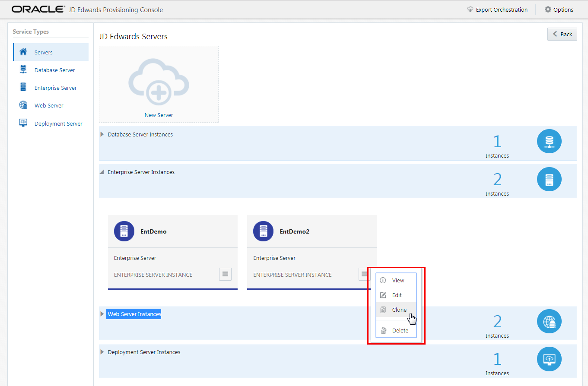588x386 pixels.
Task: Choose Delete from the context menu
Action: [399, 330]
